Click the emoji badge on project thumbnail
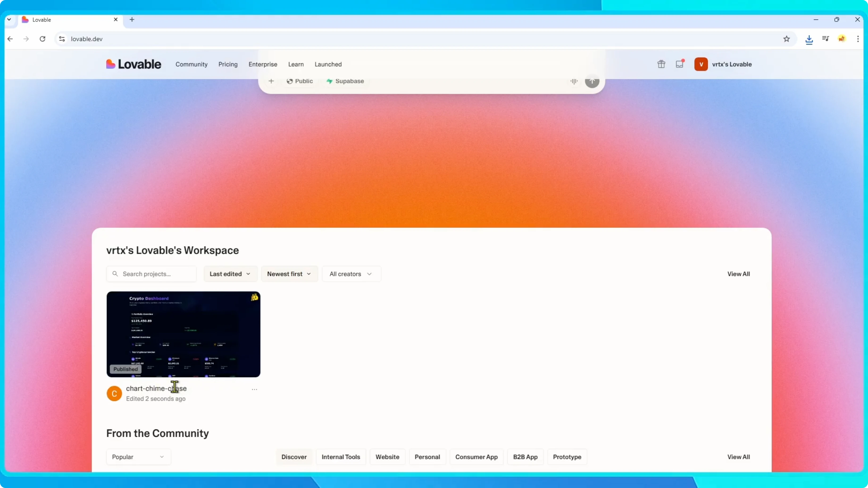868x488 pixels. click(x=255, y=297)
